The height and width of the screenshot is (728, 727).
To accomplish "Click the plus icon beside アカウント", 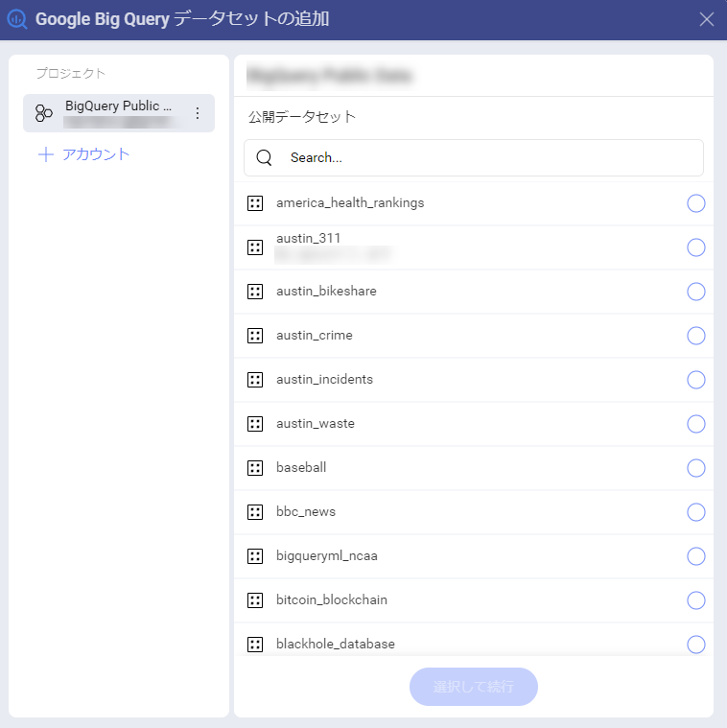I will point(46,154).
